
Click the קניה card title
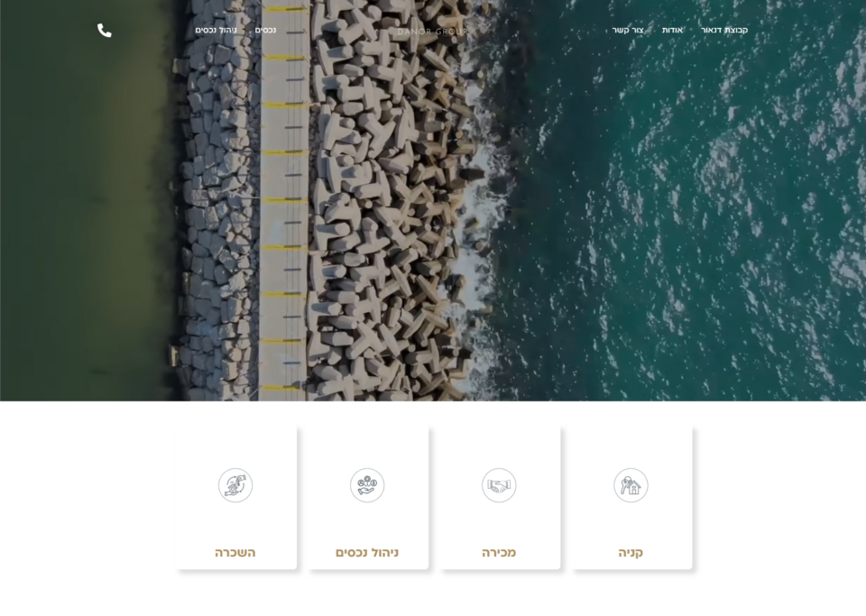(x=631, y=552)
